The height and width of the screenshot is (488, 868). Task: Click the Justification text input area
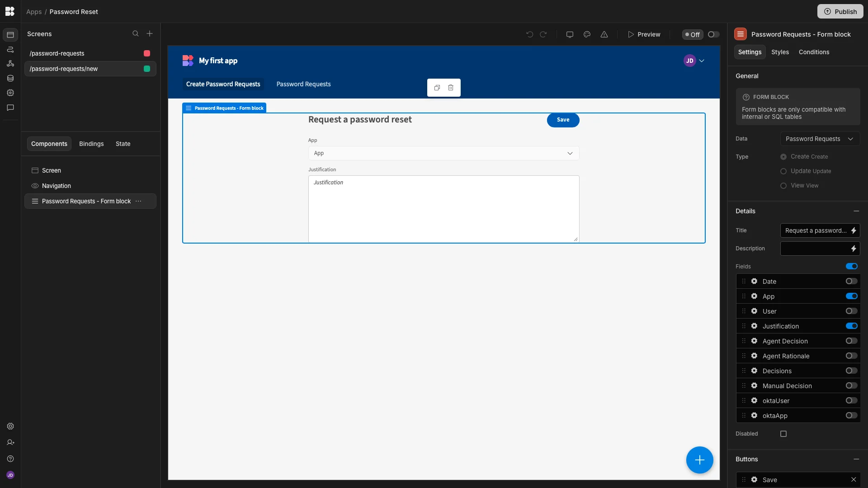click(443, 208)
